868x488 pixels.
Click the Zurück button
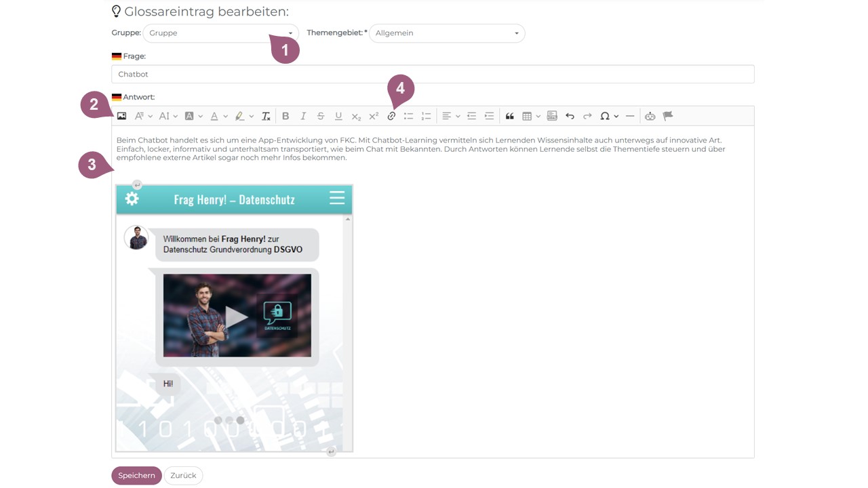(x=183, y=476)
